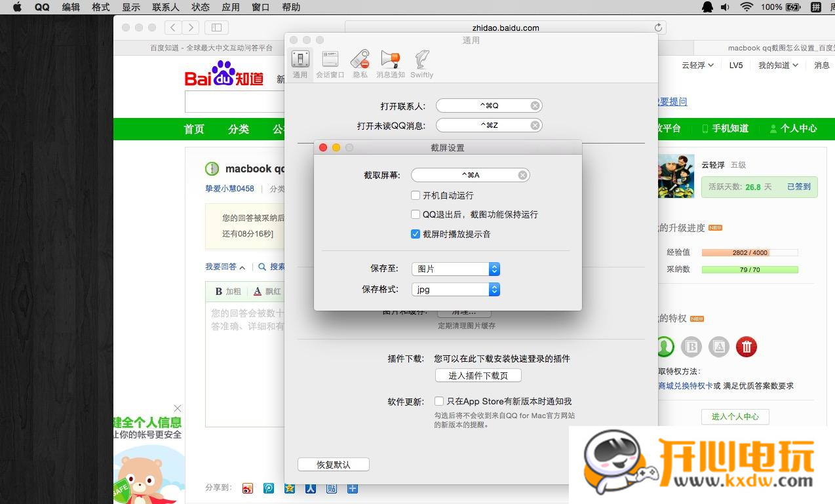Screen dimensions: 835x504
Task: Open the 消息通知 settings icon
Action: (x=391, y=62)
